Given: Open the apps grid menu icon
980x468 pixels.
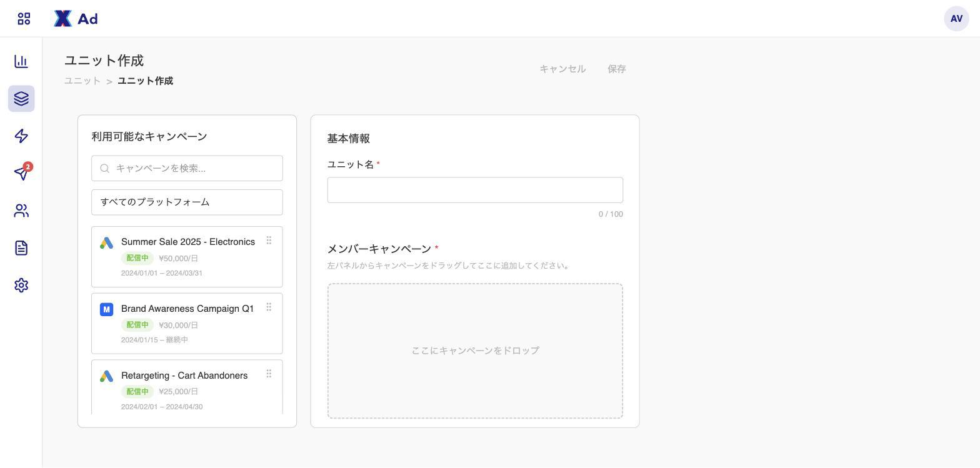Looking at the screenshot, I should click(24, 19).
